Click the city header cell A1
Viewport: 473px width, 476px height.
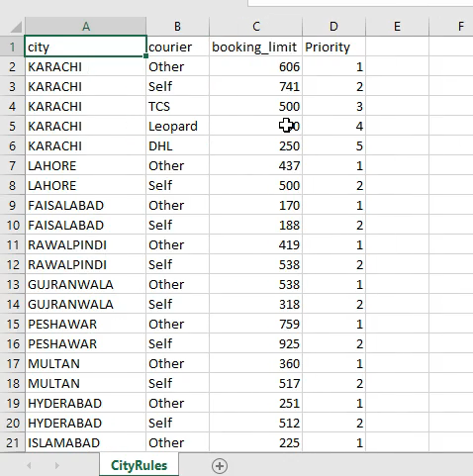(85, 47)
